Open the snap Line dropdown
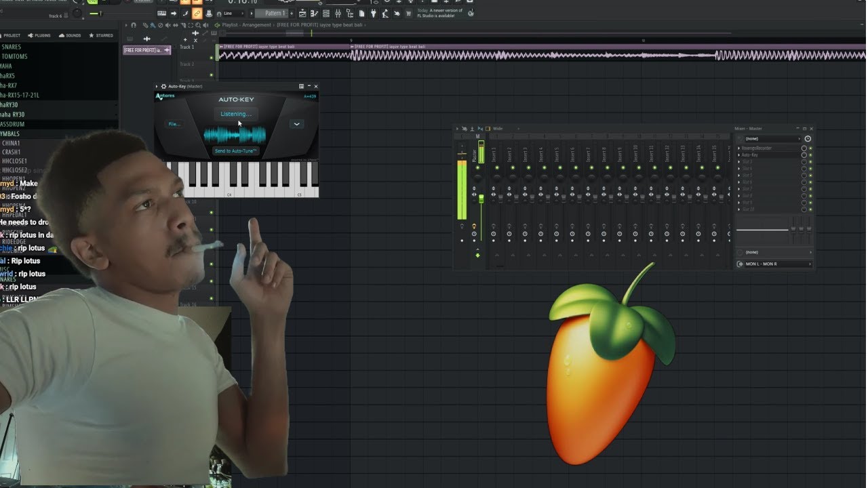This screenshot has height=488, width=868. pos(235,14)
